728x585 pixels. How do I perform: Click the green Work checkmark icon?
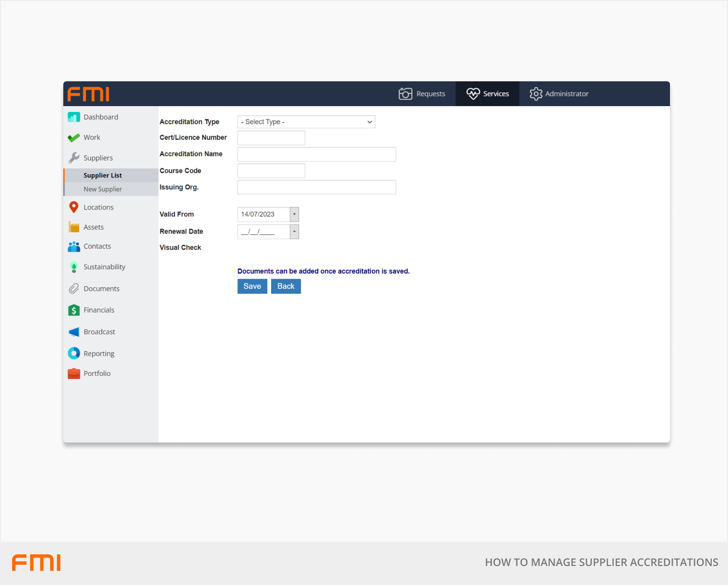coord(74,138)
